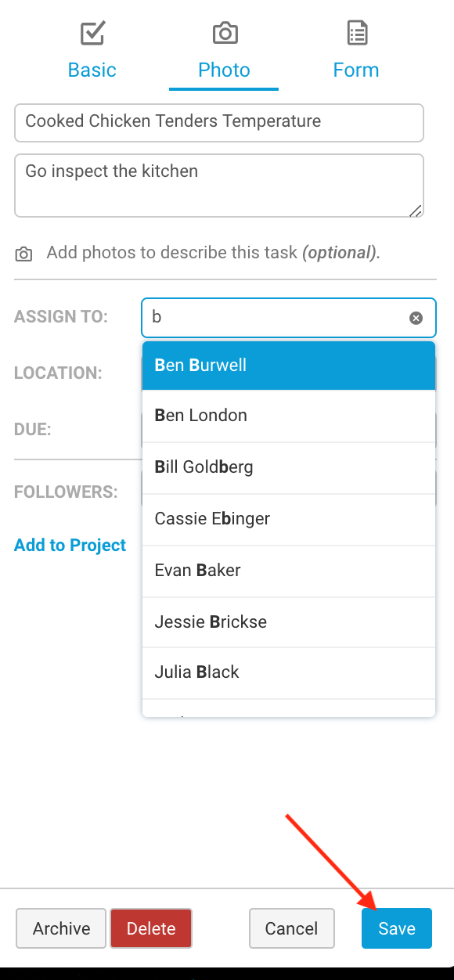This screenshot has height=980, width=454.
Task: Choose Ben London in the list
Action: (x=289, y=416)
